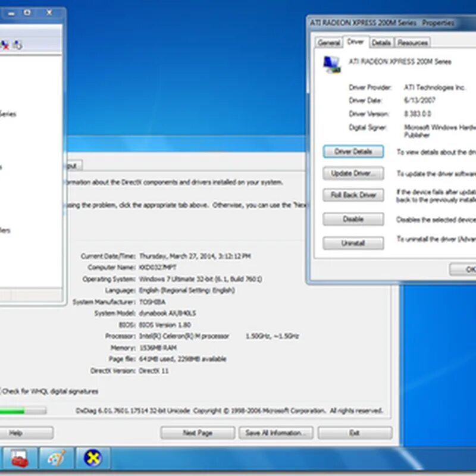Viewport: 476px width, 476px height.
Task: Click the Current Date/Time value Thursday, March 27, 2014
Action: coord(195,256)
